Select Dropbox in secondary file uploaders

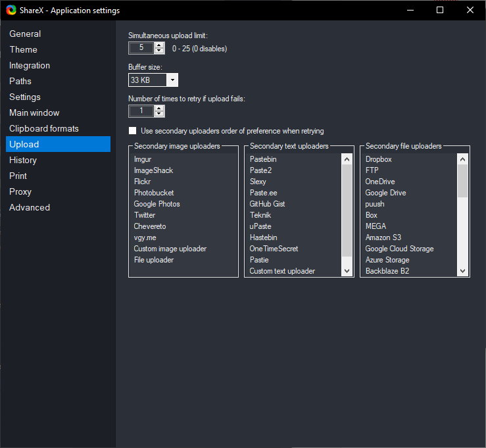coord(378,159)
